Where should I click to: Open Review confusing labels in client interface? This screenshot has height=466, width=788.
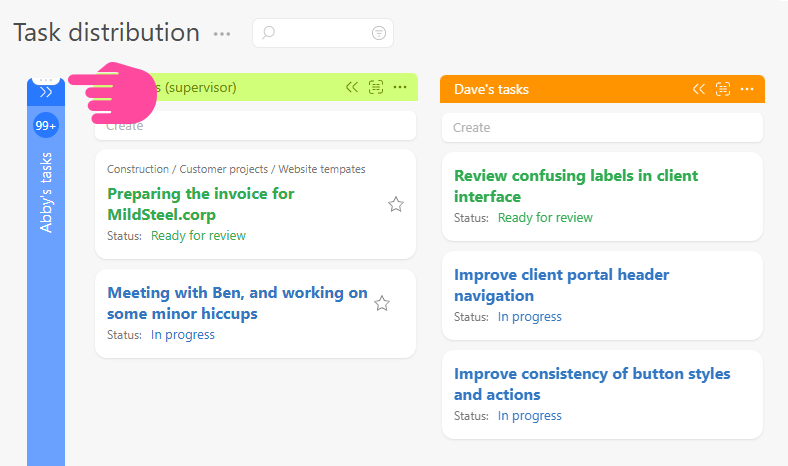(576, 186)
